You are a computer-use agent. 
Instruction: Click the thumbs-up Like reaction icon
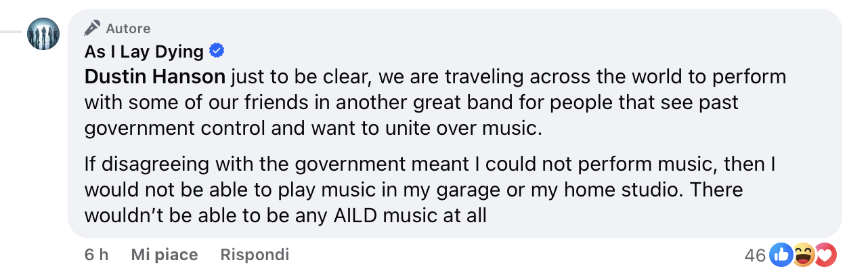pyautogui.click(x=781, y=255)
